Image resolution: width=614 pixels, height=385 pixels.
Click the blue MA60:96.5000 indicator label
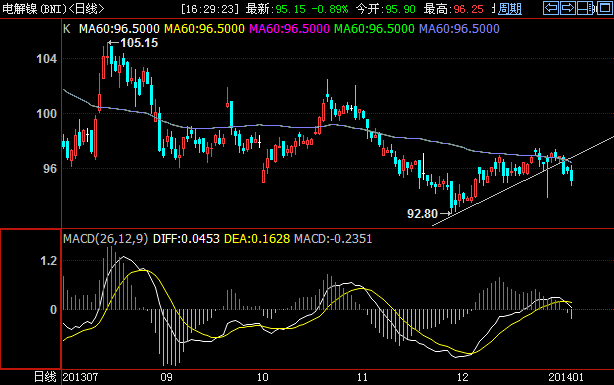point(459,29)
